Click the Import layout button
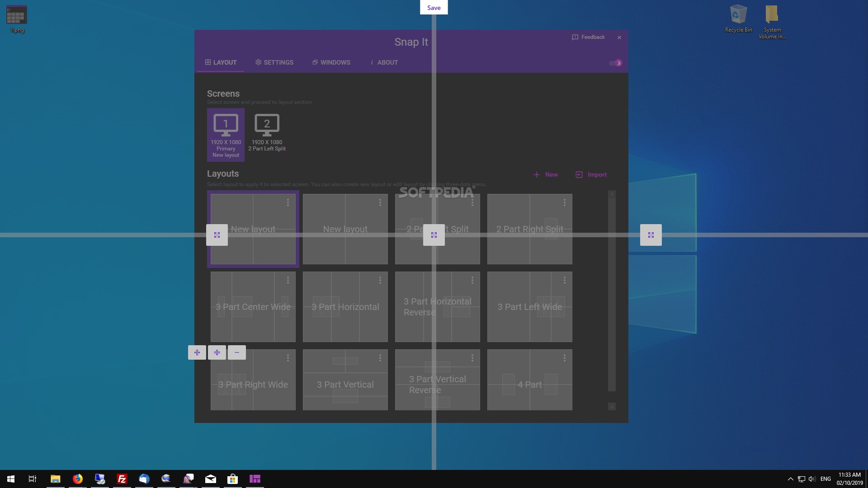The width and height of the screenshot is (868, 488). coord(591,174)
